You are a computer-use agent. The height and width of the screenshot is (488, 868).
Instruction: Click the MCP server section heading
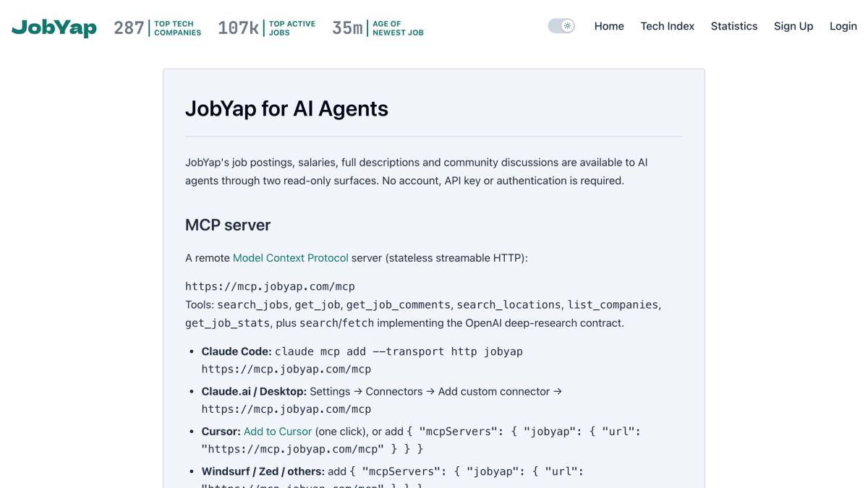228,225
